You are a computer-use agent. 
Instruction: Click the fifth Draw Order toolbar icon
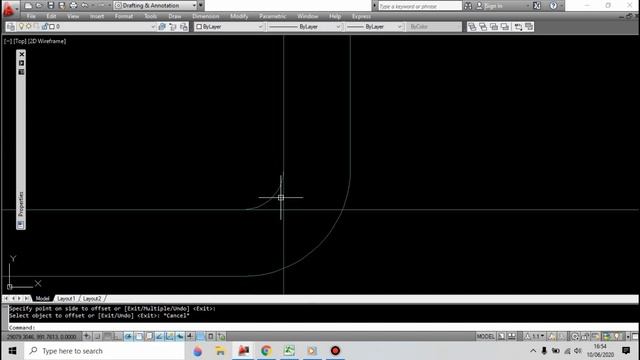tap(518, 27)
